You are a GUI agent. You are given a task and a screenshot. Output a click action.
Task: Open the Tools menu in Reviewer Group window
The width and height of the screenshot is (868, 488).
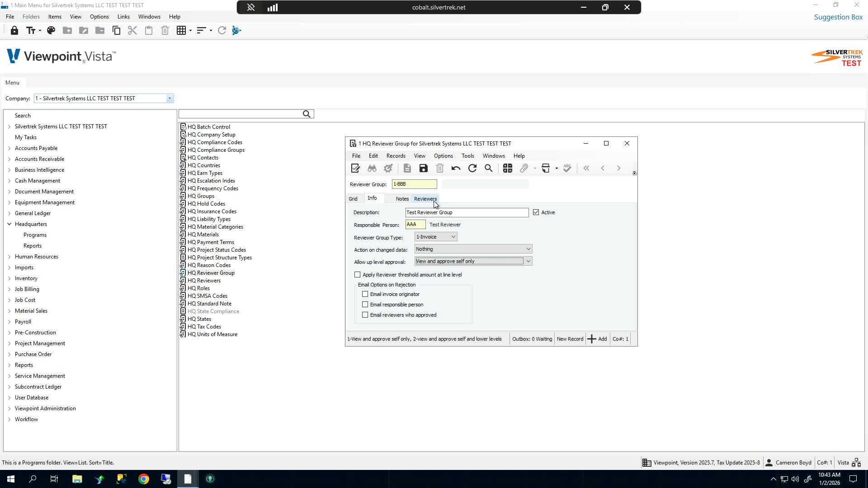tap(468, 156)
